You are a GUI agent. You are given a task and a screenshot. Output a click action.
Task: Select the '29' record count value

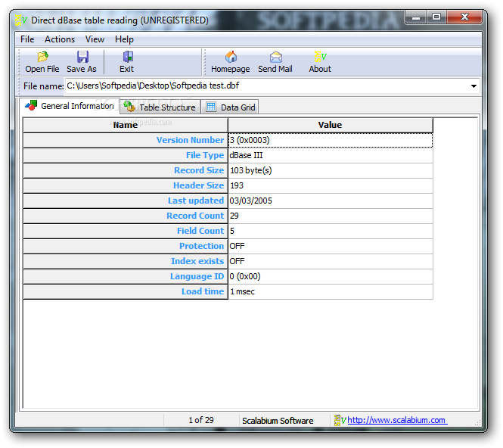pyautogui.click(x=331, y=216)
